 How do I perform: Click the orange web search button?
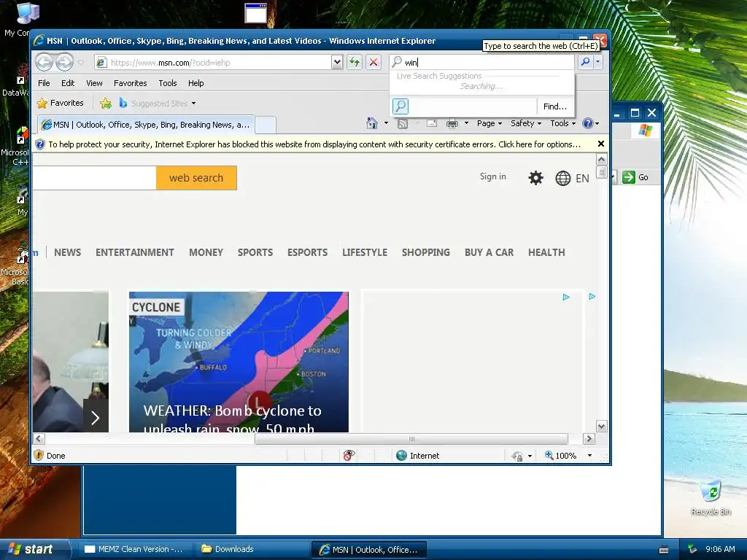pos(196,178)
